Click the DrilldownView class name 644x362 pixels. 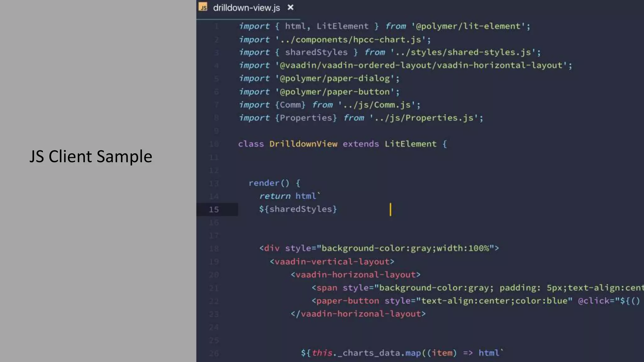tap(303, 144)
